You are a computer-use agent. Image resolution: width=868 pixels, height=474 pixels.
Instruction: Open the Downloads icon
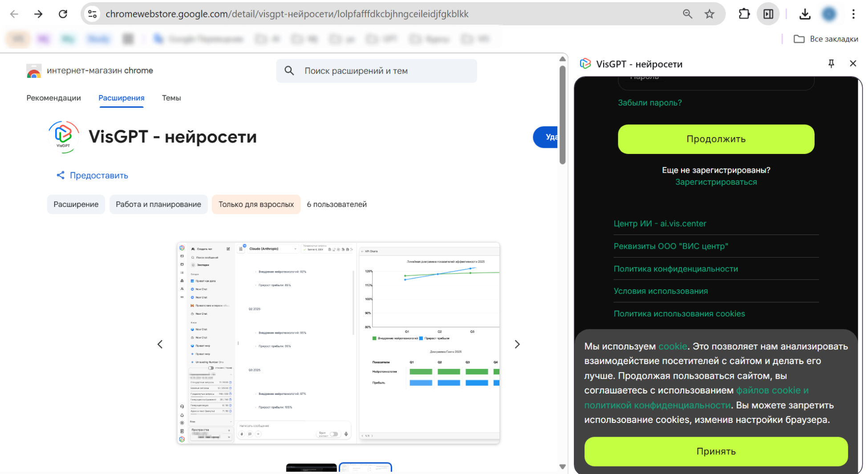[x=805, y=14]
